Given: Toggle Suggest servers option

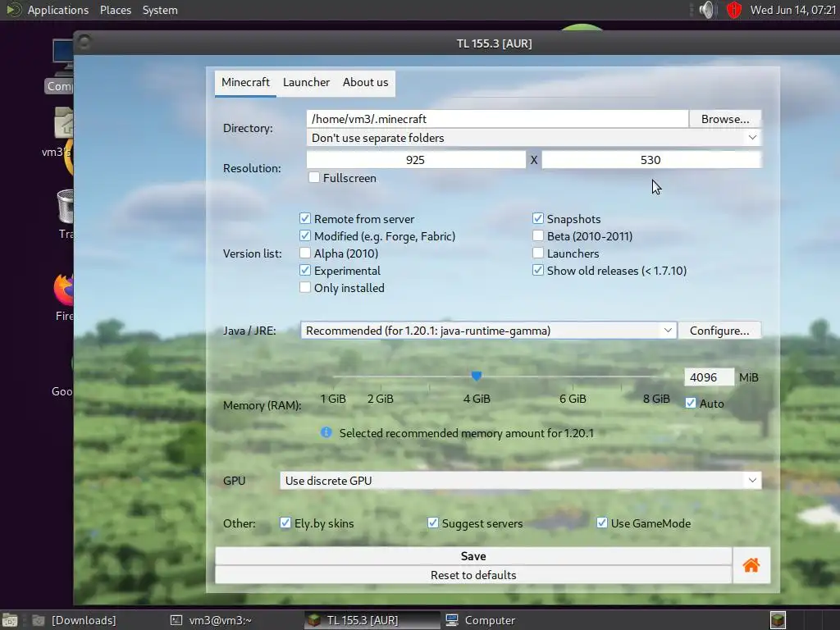Looking at the screenshot, I should 433,523.
